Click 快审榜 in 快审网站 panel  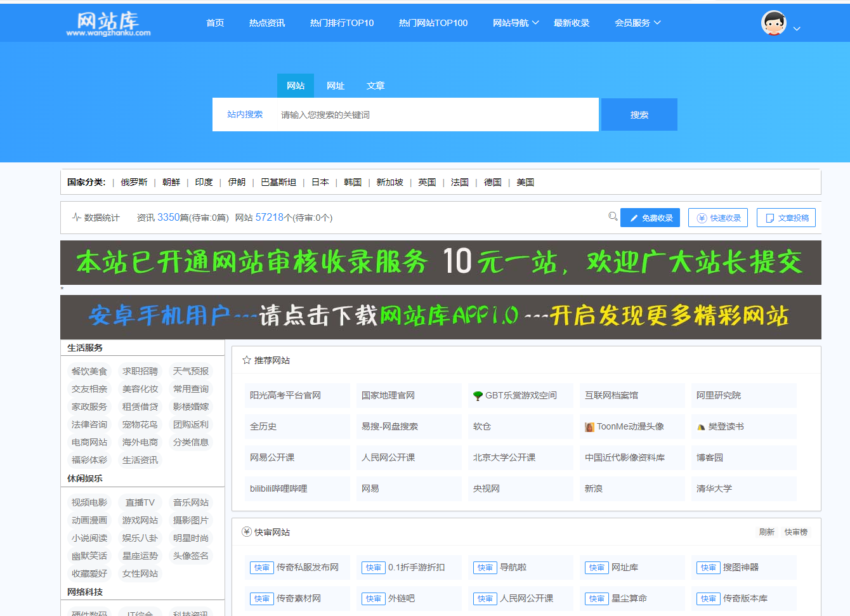pos(796,532)
